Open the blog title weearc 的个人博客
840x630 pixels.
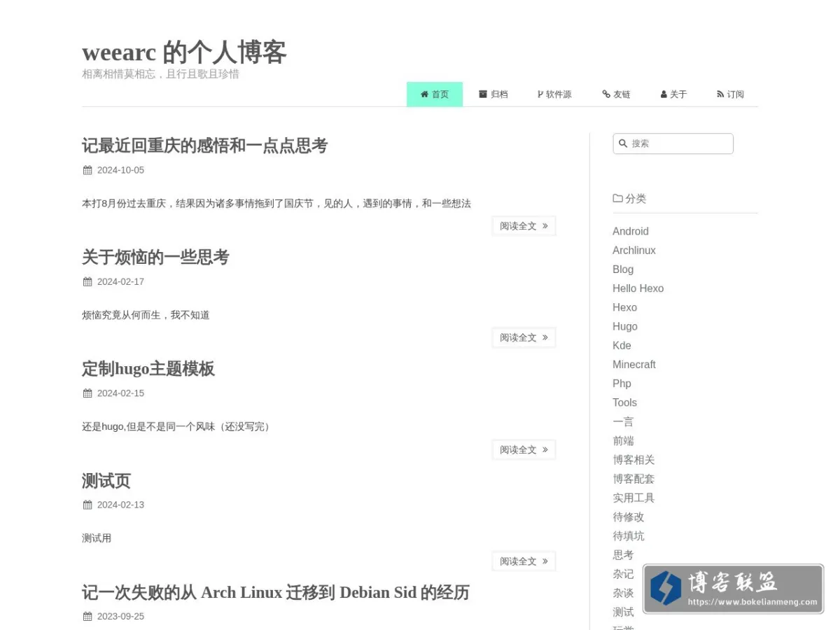tap(184, 52)
